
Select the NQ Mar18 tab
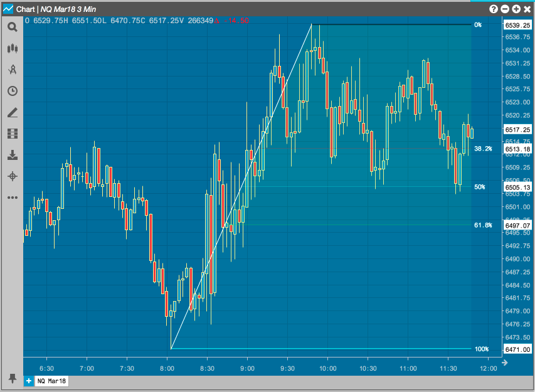[x=51, y=381]
